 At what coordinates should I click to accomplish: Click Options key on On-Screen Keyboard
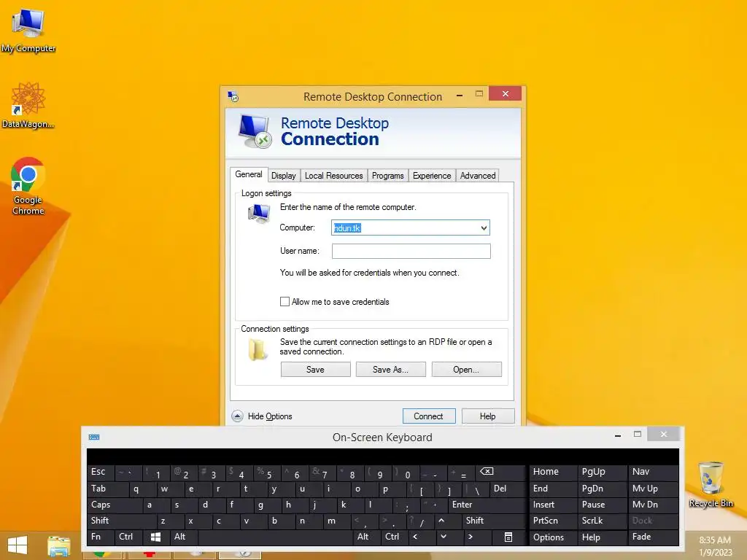coord(553,537)
